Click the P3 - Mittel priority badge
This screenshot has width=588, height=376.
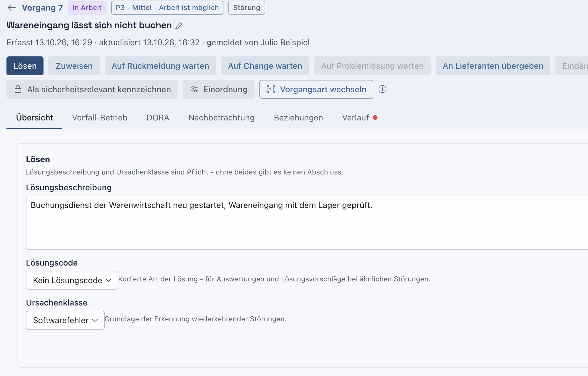(167, 8)
